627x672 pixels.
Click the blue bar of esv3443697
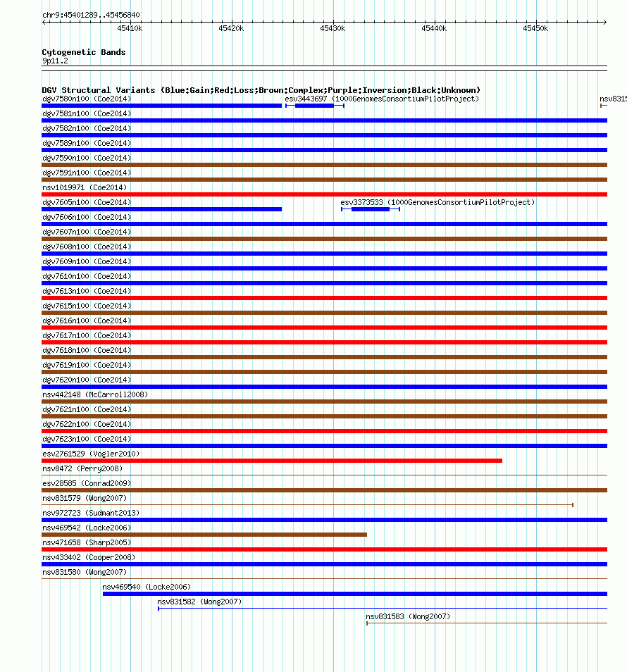point(314,106)
